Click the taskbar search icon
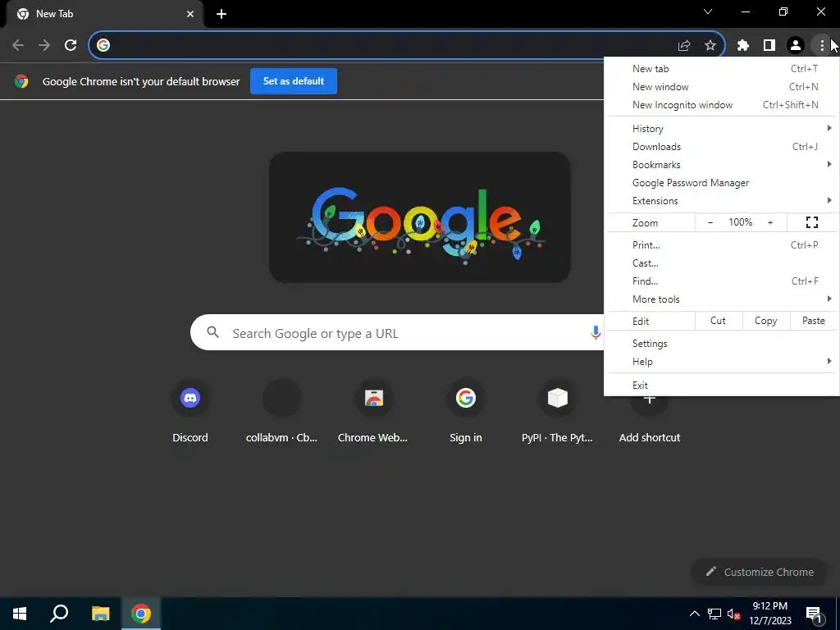This screenshot has width=840, height=630. (59, 614)
